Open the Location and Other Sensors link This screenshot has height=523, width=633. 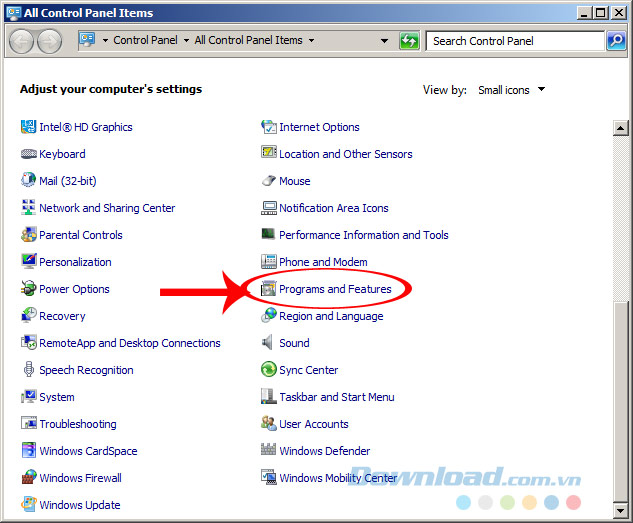[346, 154]
